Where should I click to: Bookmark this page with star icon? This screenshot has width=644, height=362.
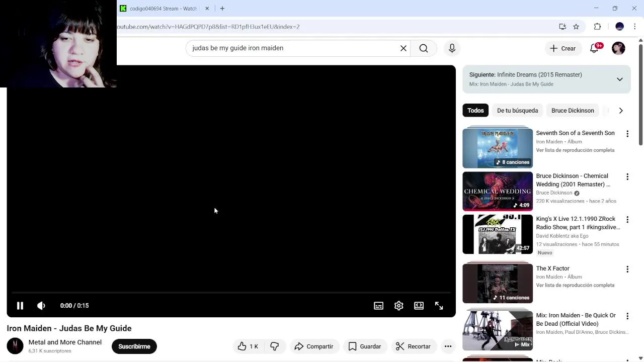[x=576, y=27]
